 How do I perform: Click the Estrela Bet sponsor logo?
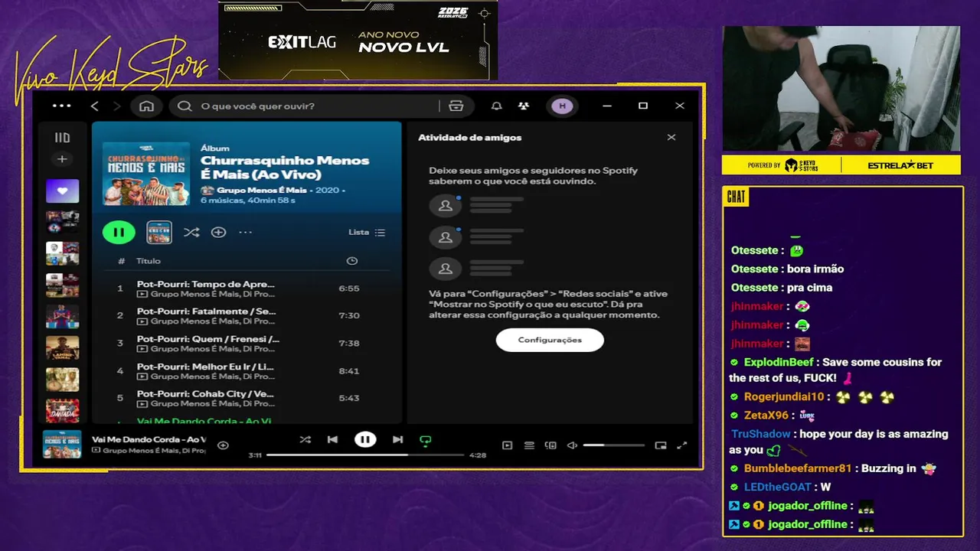(900, 165)
